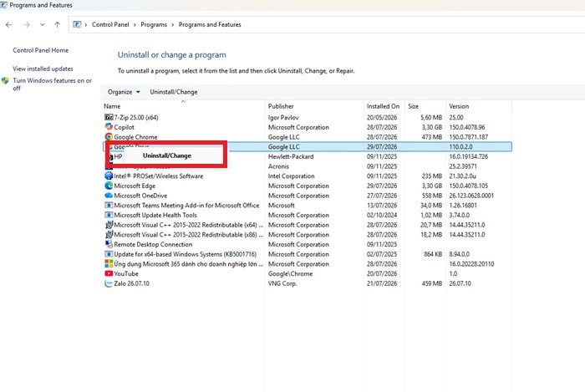Select the Zalo 26.07.10 entry

point(131,283)
